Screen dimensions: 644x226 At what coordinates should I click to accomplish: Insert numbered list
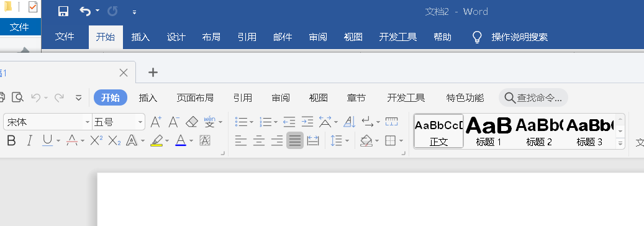pyautogui.click(x=265, y=122)
